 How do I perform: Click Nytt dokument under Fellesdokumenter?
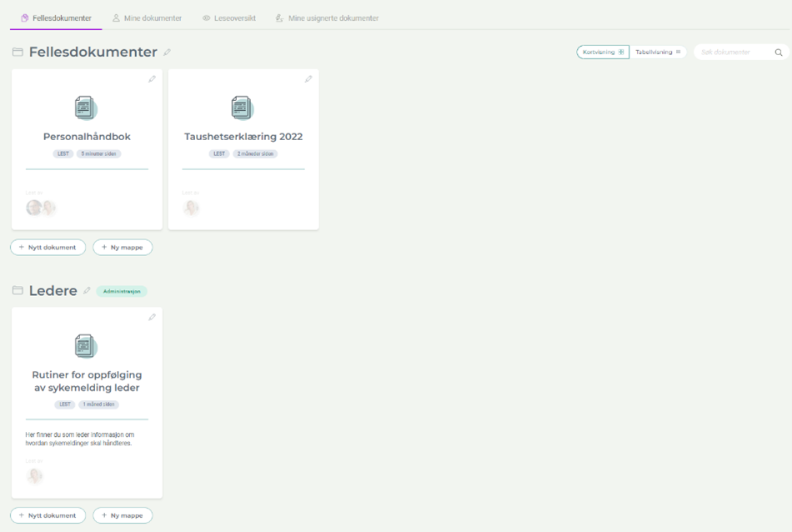[x=48, y=247]
